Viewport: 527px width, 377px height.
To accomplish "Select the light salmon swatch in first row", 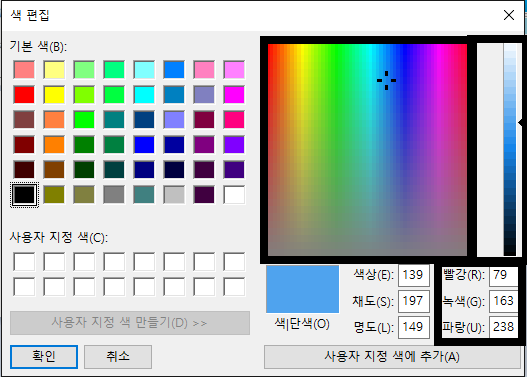I will (x=24, y=70).
